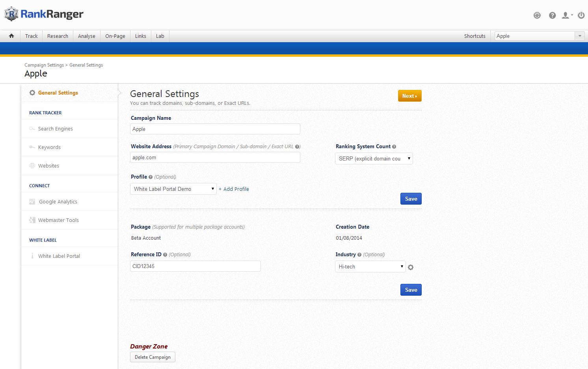This screenshot has width=588, height=369.
Task: Click the home icon in navigation bar
Action: click(x=11, y=36)
